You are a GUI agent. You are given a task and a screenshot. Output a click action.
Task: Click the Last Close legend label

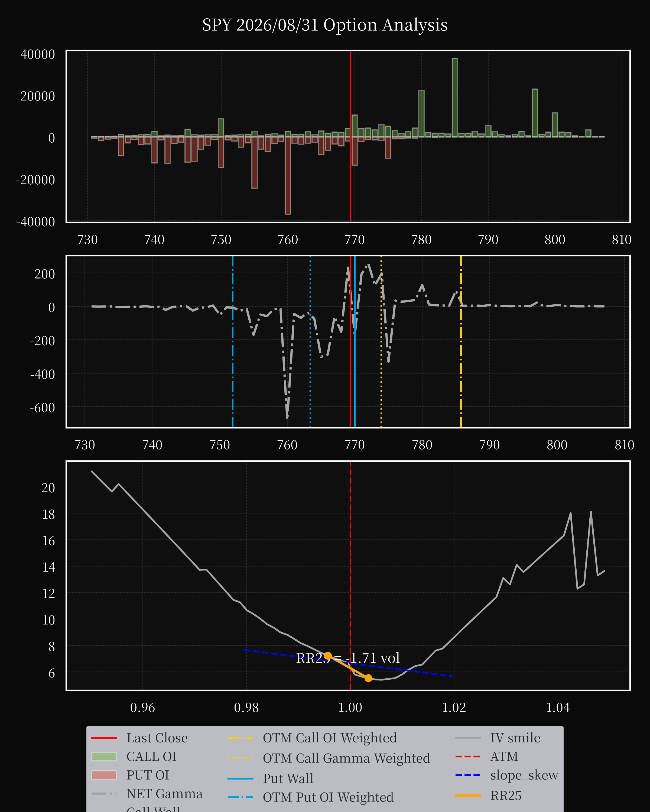pos(157,738)
